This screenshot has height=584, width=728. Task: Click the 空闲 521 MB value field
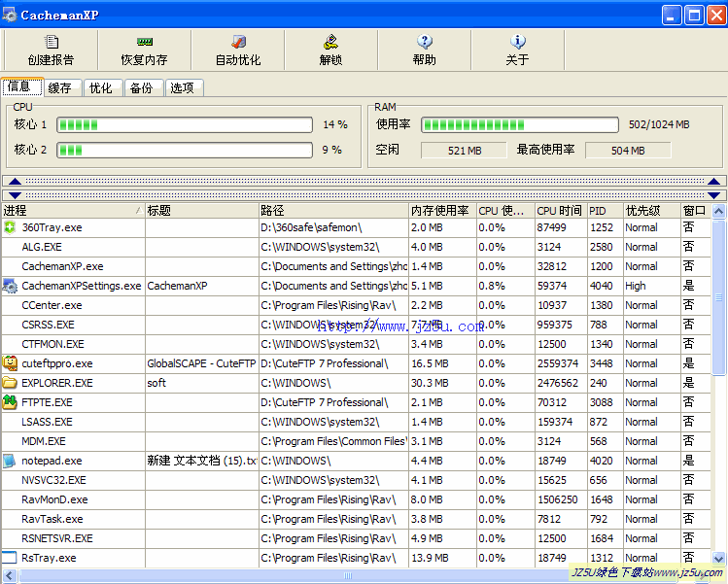click(x=464, y=151)
